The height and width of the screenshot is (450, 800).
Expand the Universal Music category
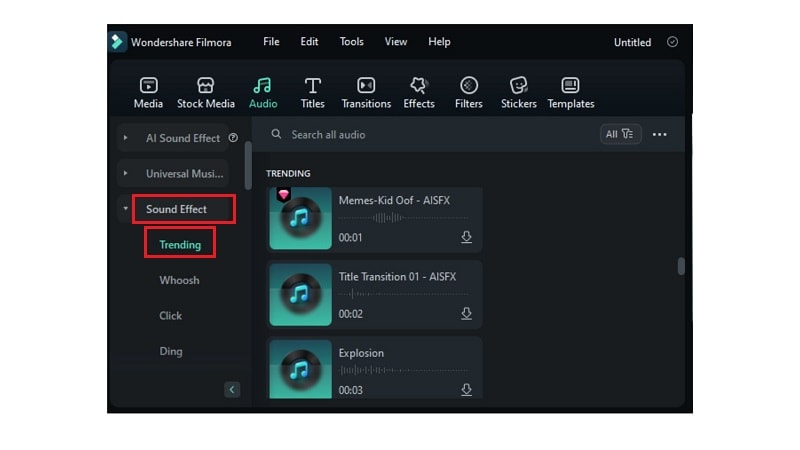(126, 173)
